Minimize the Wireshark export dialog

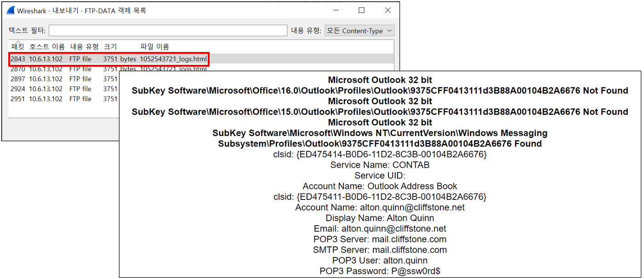(x=335, y=10)
